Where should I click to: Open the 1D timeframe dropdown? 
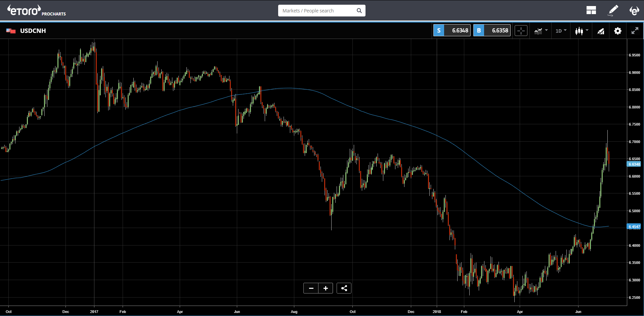click(x=561, y=31)
